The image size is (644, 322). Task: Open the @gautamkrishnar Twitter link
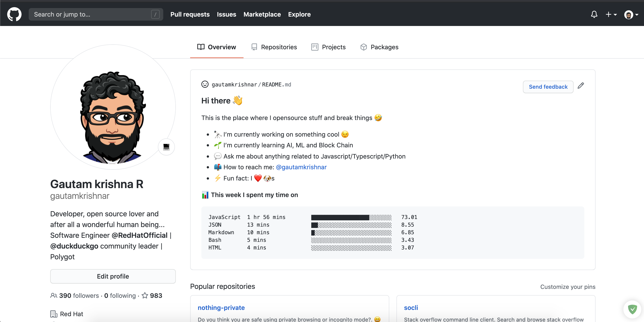tap(302, 167)
